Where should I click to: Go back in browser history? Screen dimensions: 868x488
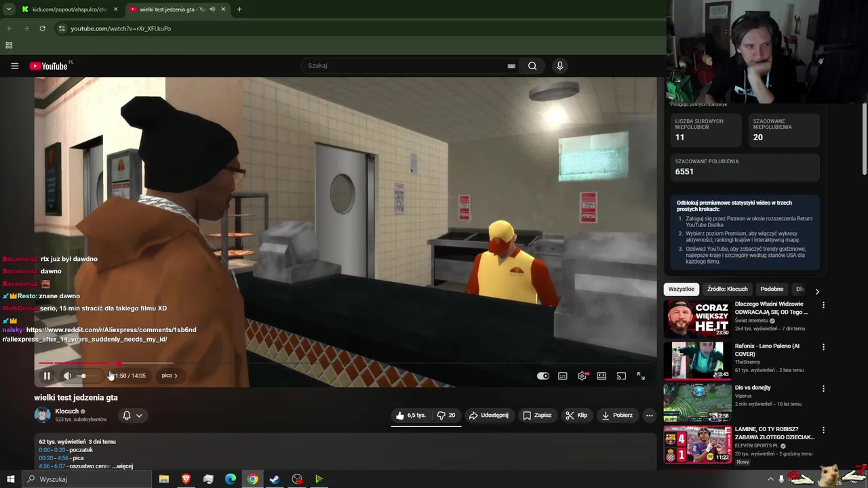10,28
